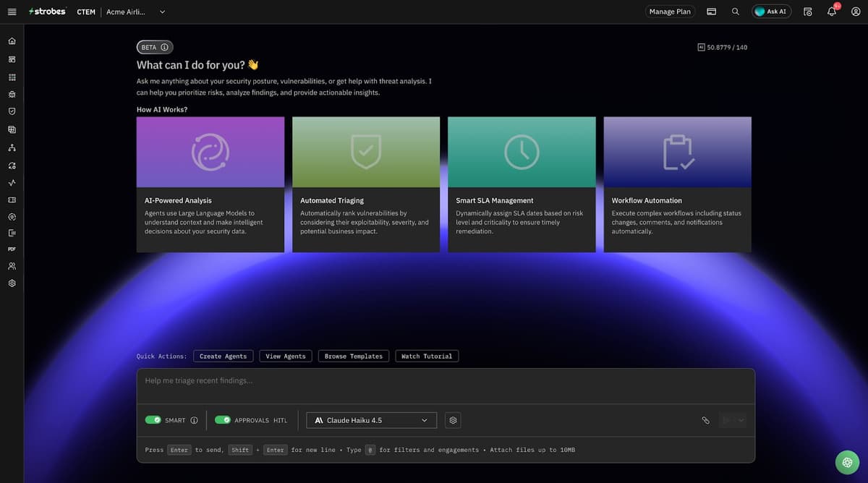Click the Browse Templates quick action

(354, 356)
